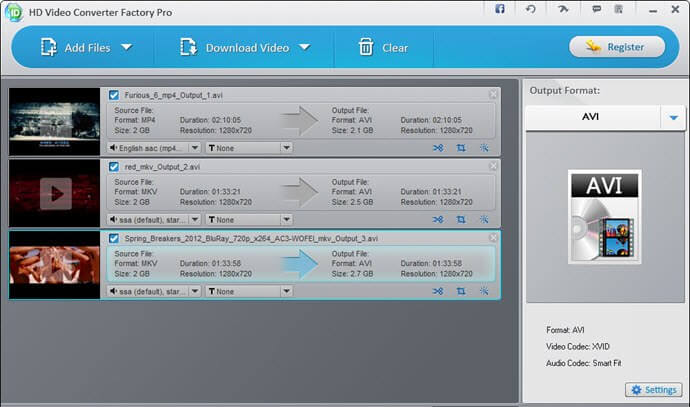Click Download Video button
The image size is (690, 407).
[235, 48]
